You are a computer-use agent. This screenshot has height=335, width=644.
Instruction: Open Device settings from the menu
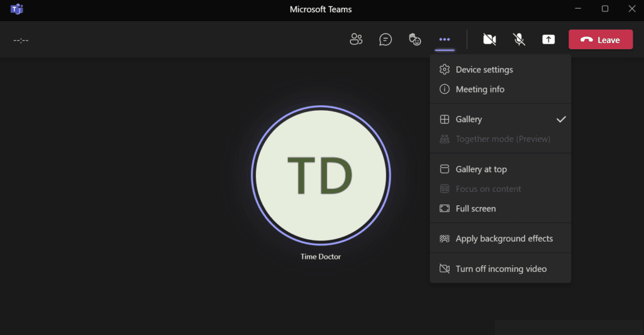click(x=484, y=69)
